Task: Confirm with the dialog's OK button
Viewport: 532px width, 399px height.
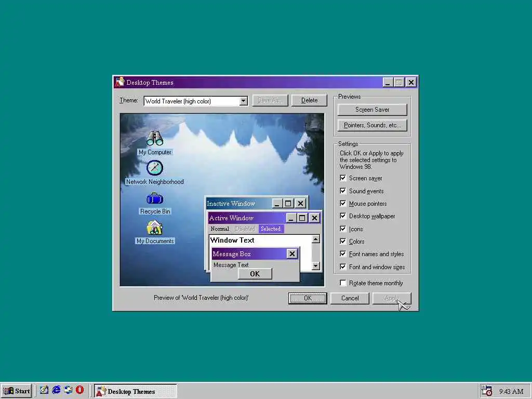Action: [308, 298]
